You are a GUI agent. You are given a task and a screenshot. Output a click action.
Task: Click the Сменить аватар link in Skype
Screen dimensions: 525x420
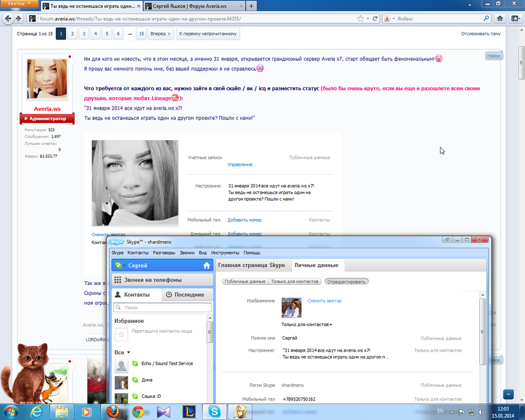click(324, 301)
